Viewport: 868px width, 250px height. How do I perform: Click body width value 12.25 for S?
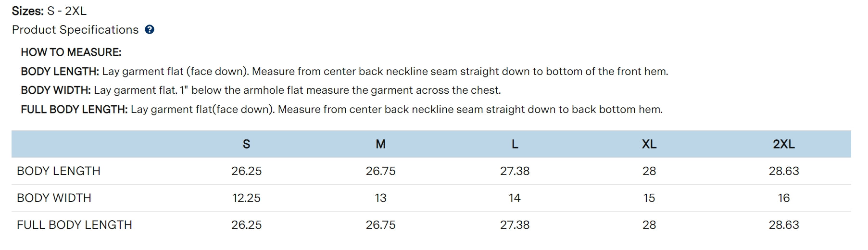246,198
